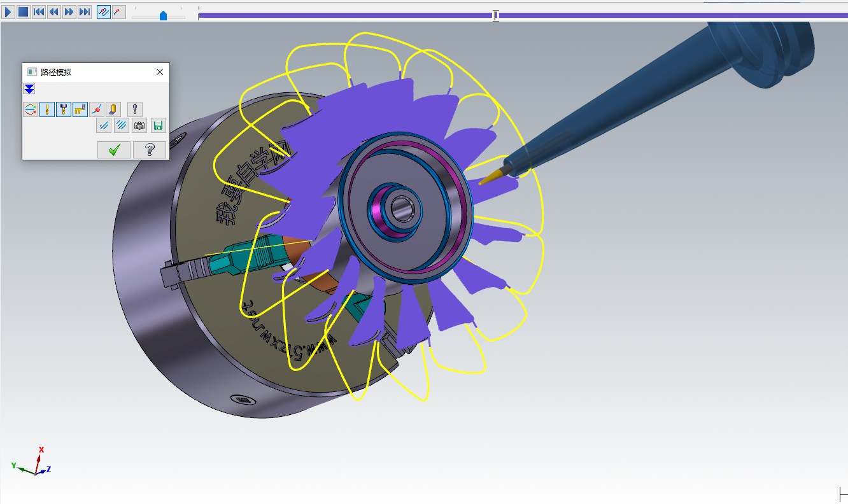The width and height of the screenshot is (848, 504).
Task: Expand the 路径模拟 dialog with double-arrow button
Action: [29, 88]
